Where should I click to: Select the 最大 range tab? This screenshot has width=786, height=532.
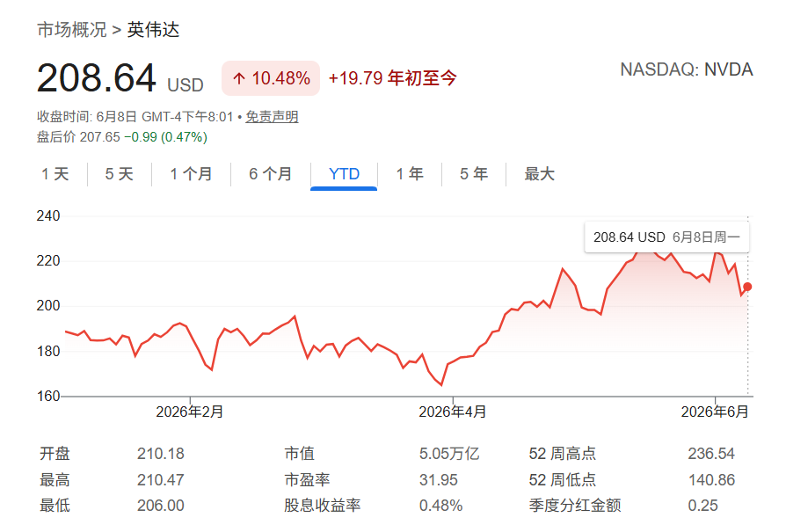pos(539,174)
